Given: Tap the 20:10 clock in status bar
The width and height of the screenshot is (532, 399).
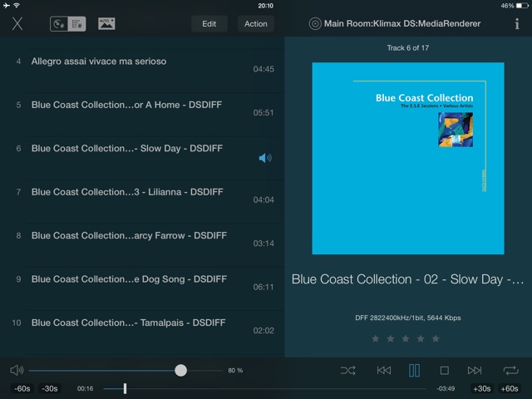Looking at the screenshot, I should coord(265,6).
